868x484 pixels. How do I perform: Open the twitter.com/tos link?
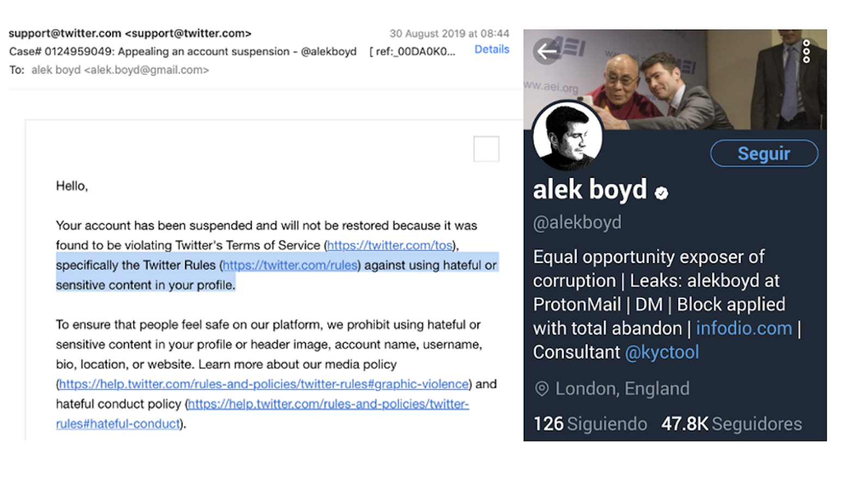(x=390, y=245)
